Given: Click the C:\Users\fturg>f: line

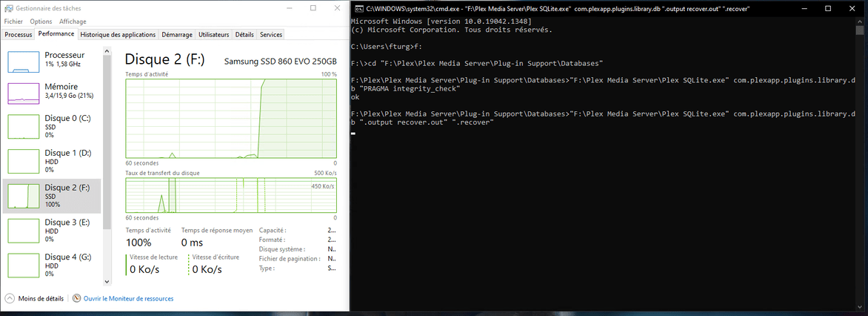Looking at the screenshot, I should pos(387,47).
